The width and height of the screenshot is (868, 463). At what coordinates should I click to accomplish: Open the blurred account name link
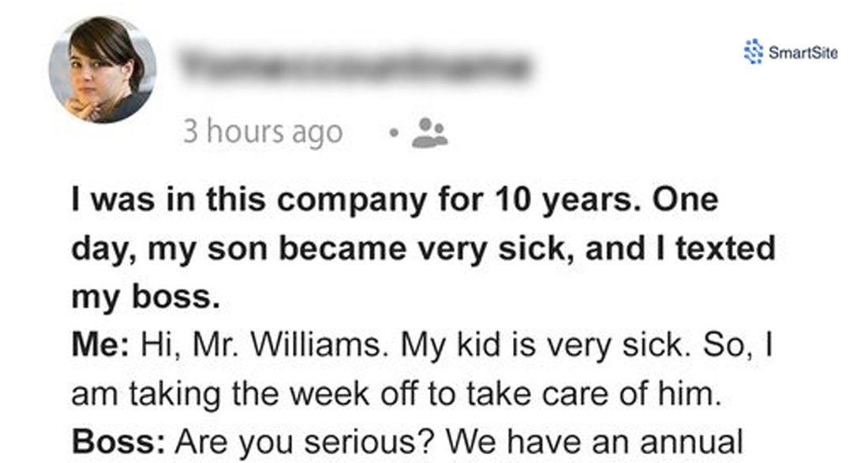pyautogui.click(x=353, y=67)
